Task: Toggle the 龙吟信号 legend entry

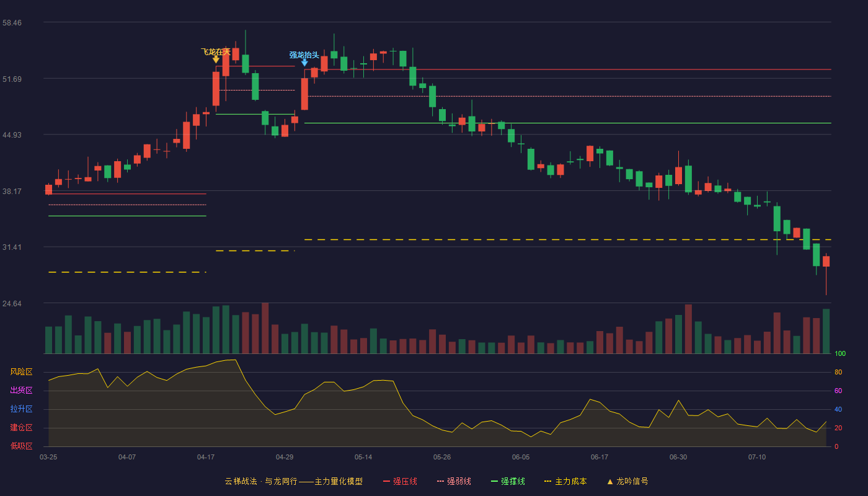Action: point(627,481)
